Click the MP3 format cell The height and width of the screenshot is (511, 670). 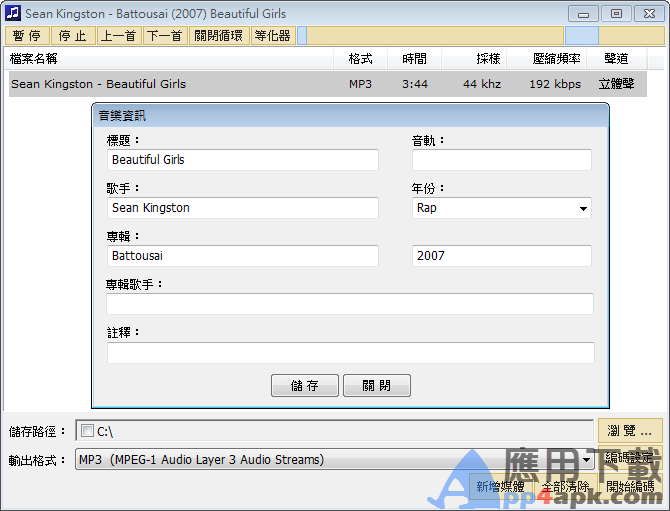point(360,84)
